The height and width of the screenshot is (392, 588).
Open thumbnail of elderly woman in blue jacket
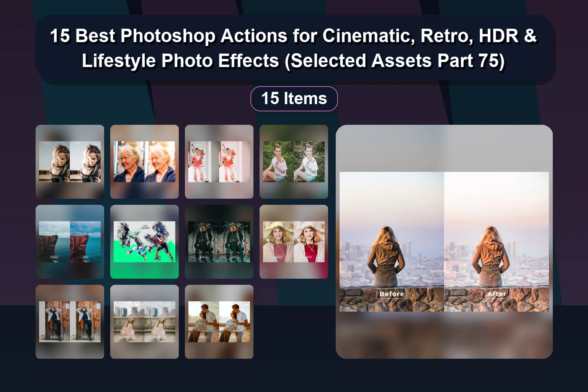click(144, 162)
